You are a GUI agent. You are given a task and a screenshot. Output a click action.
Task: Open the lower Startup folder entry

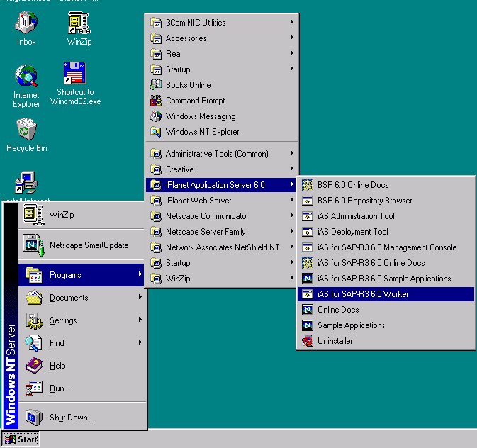click(x=221, y=263)
